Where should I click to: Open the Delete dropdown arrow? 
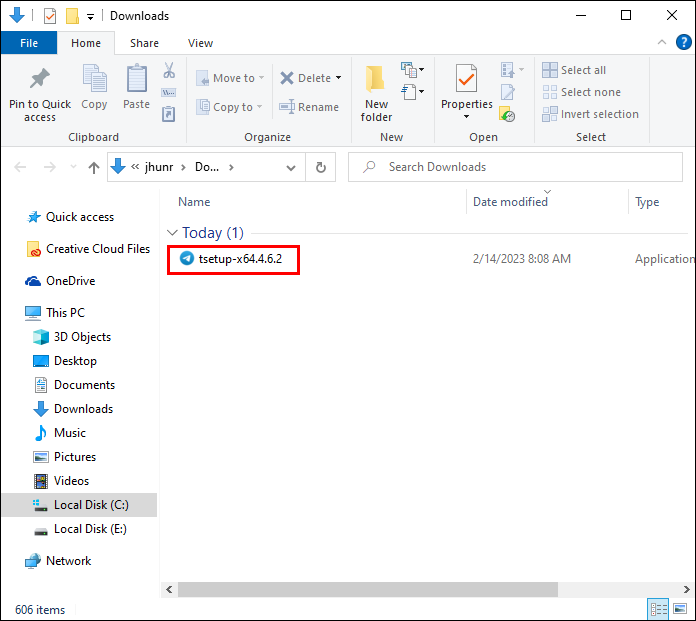[338, 78]
